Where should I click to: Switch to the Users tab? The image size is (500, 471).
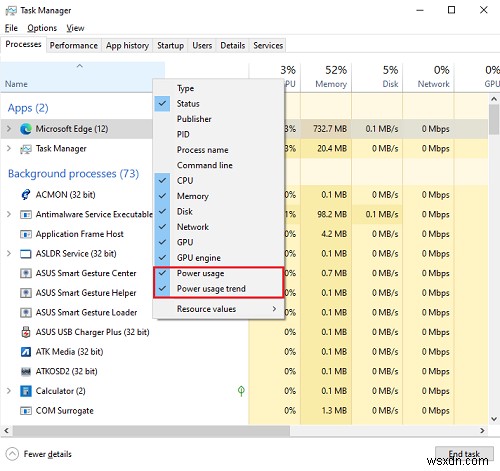pyautogui.click(x=202, y=45)
